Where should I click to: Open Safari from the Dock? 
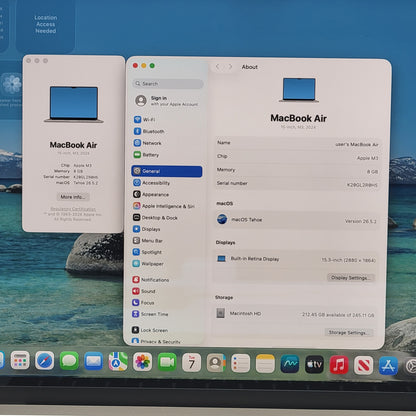coord(45,360)
